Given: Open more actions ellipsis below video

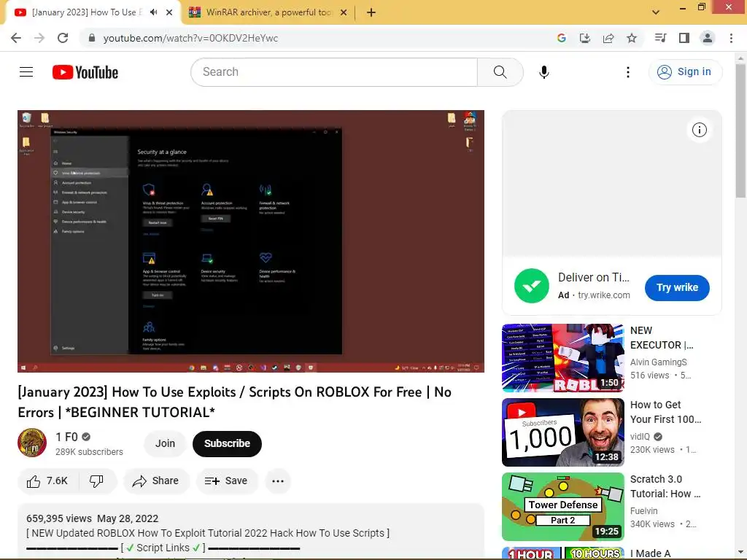Looking at the screenshot, I should click(x=278, y=481).
